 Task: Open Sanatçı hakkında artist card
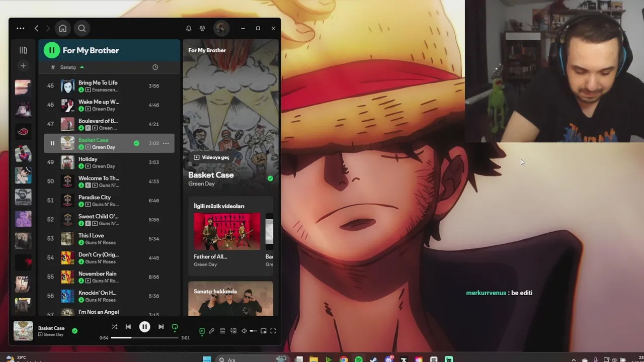click(x=230, y=299)
